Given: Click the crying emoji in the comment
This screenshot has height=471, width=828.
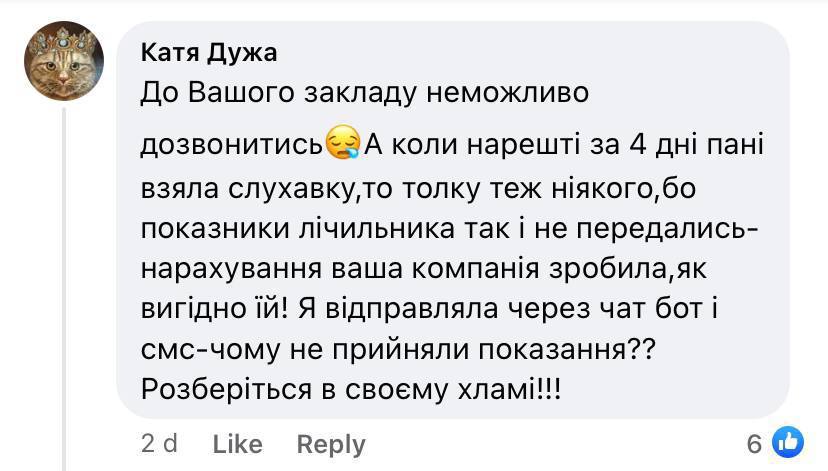Looking at the screenshot, I should [x=344, y=144].
